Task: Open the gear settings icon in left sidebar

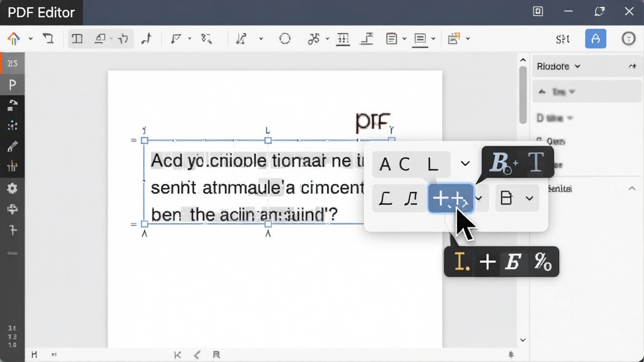Action: 13,189
